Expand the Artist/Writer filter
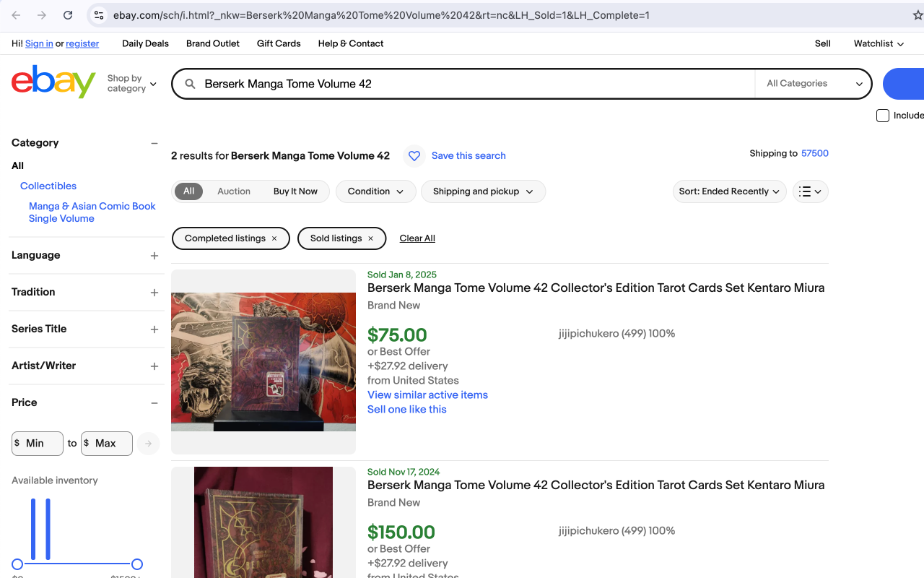 [154, 366]
